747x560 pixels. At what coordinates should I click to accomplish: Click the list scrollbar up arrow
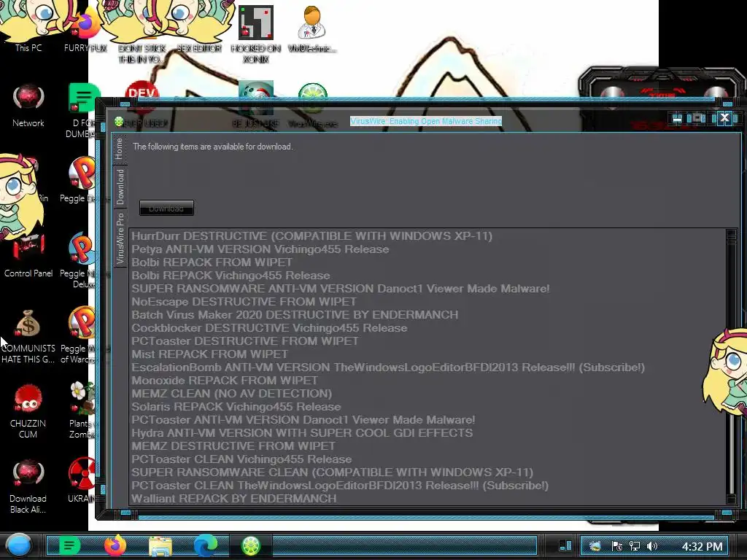[731, 234]
